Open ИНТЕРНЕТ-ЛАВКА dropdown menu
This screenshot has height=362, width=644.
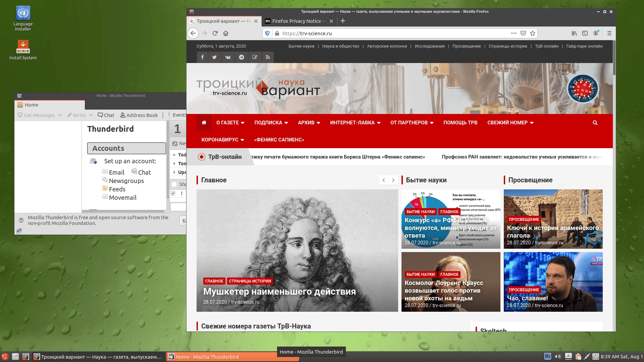pos(355,123)
